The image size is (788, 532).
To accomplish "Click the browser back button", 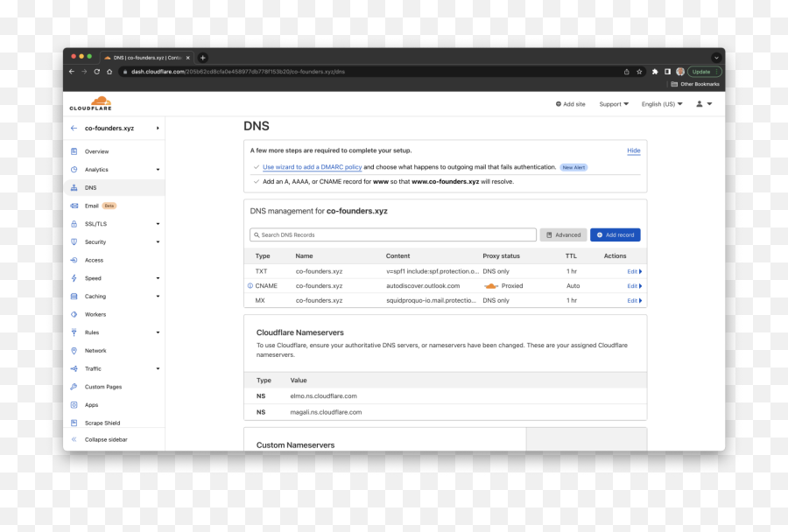I will coord(72,72).
